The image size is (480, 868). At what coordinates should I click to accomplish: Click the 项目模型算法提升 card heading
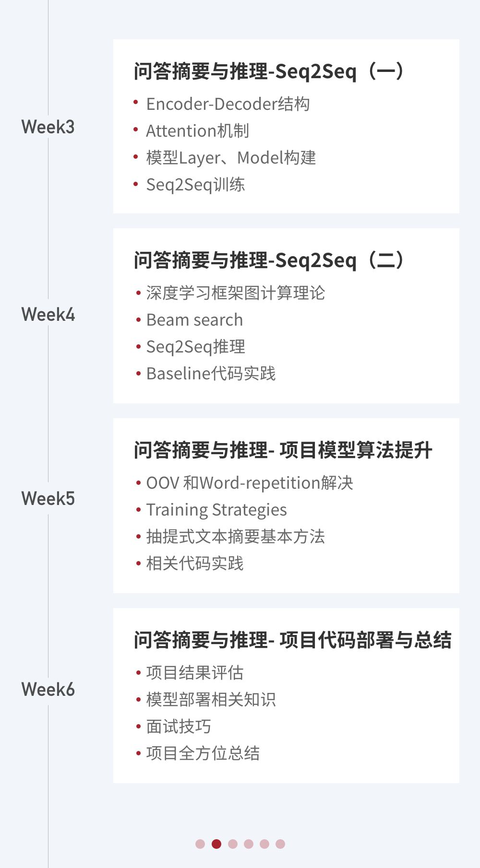(283, 450)
